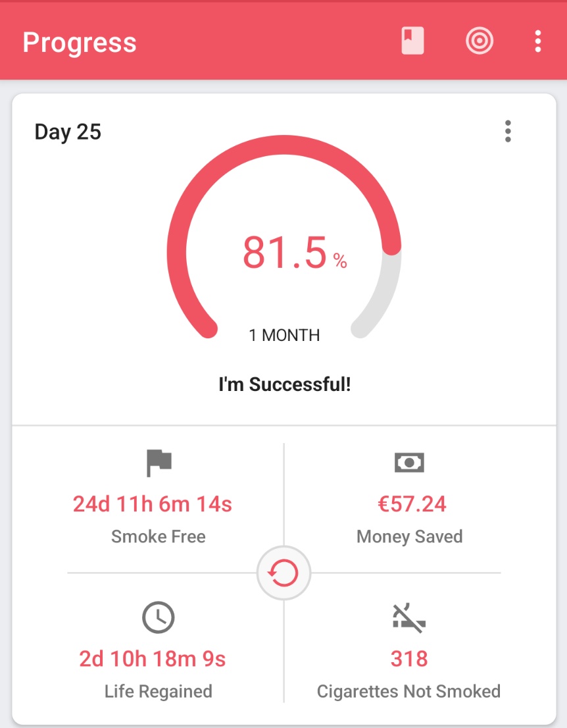Tap the Cigarettes Not Smoked label
This screenshot has width=567, height=728.
408,691
